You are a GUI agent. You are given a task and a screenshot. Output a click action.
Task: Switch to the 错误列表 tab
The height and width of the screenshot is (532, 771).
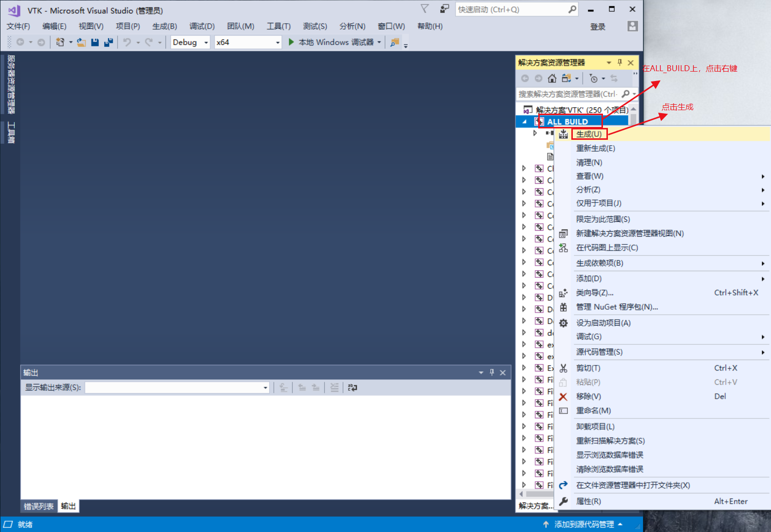[38, 506]
